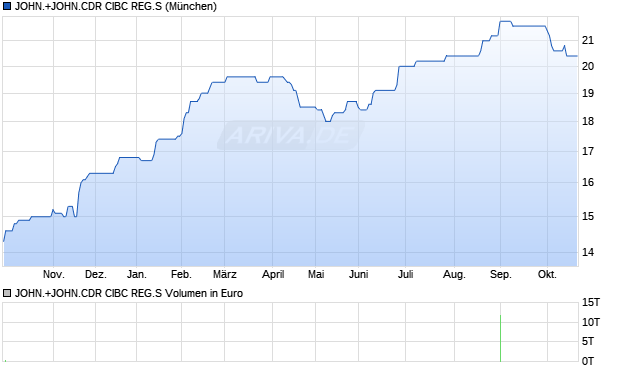Click the gray legend square beside Volumen title
Screen dimensions: 620x371
7,293
